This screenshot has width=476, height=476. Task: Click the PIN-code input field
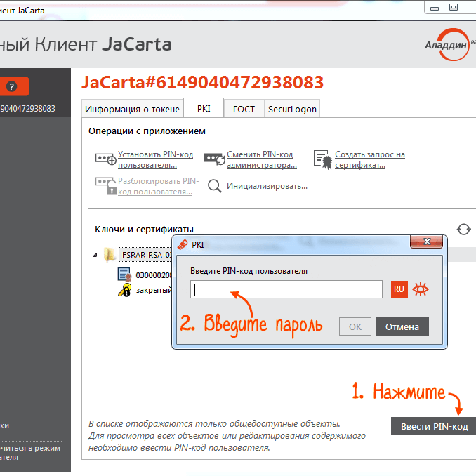pos(286,289)
